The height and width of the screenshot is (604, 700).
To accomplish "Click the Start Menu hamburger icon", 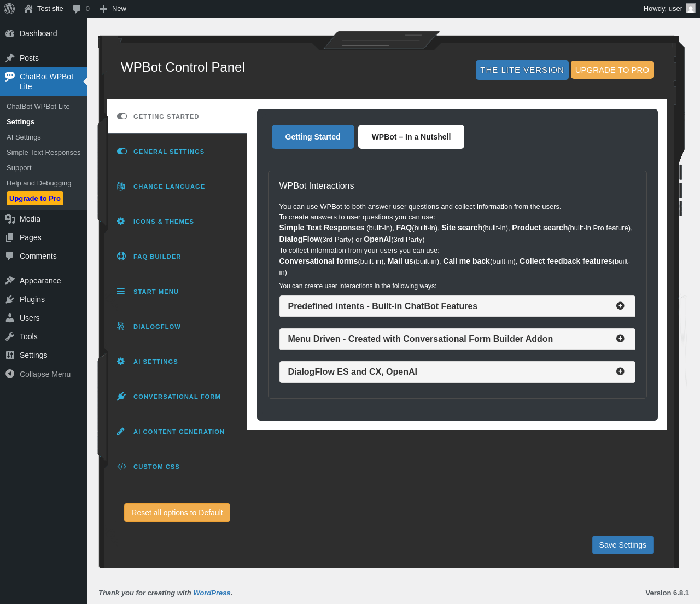I will (121, 292).
